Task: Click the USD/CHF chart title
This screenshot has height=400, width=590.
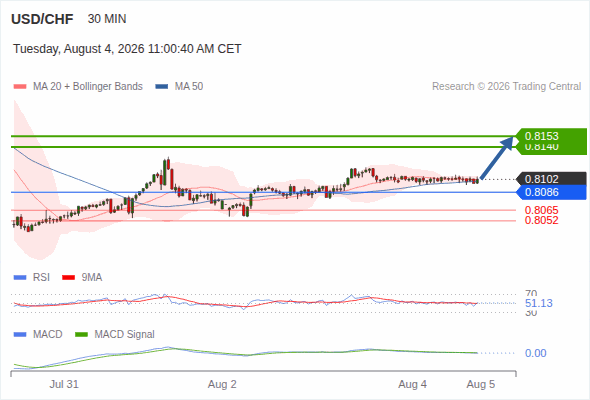Action: (42, 19)
